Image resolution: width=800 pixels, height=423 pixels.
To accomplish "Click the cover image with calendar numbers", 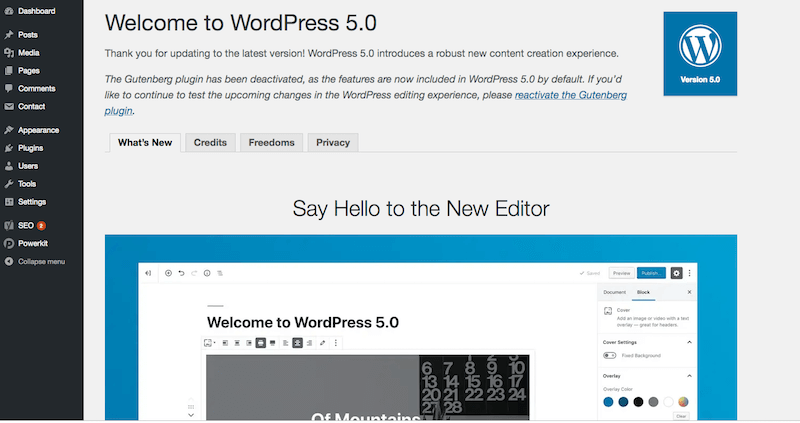I will tap(367, 387).
